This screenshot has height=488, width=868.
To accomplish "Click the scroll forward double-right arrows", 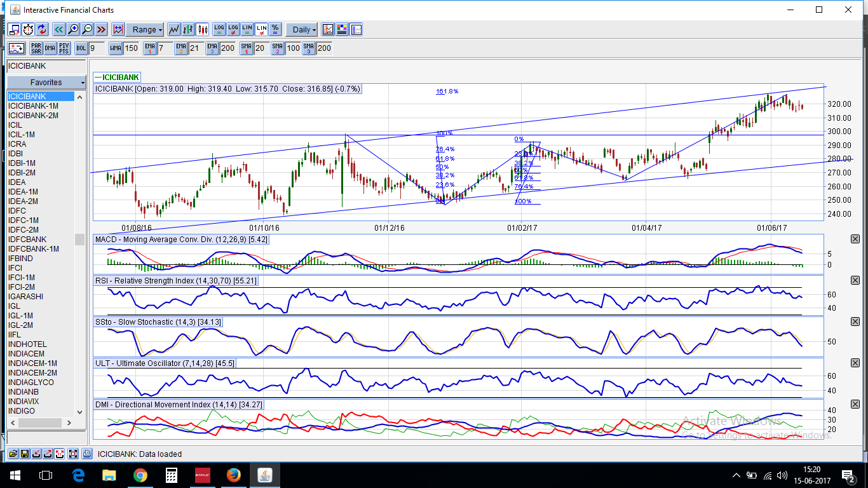I will [101, 29].
